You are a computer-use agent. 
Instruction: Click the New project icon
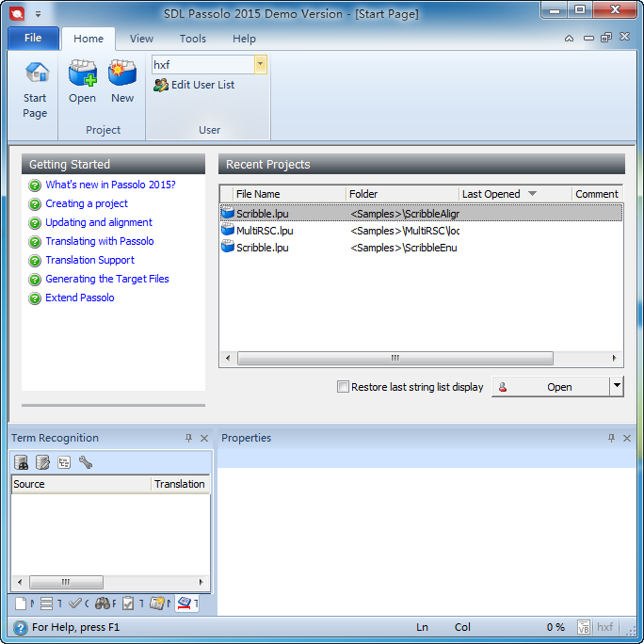click(x=122, y=72)
